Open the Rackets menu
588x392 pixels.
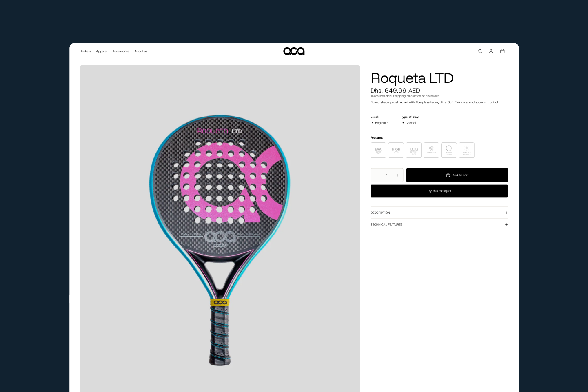(x=85, y=51)
